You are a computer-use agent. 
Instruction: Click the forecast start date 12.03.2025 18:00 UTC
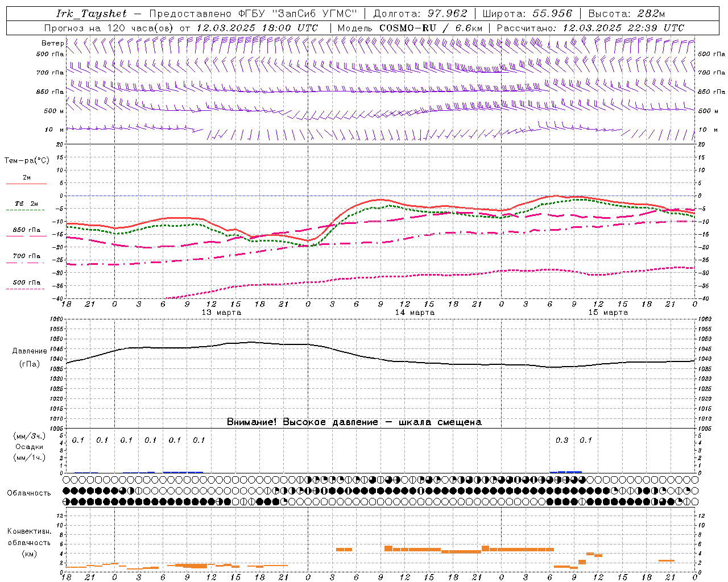(x=257, y=27)
